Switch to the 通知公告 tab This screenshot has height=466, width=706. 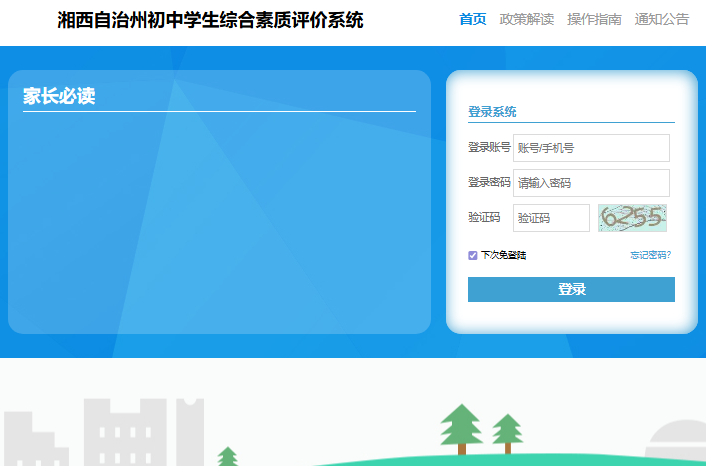(661, 19)
